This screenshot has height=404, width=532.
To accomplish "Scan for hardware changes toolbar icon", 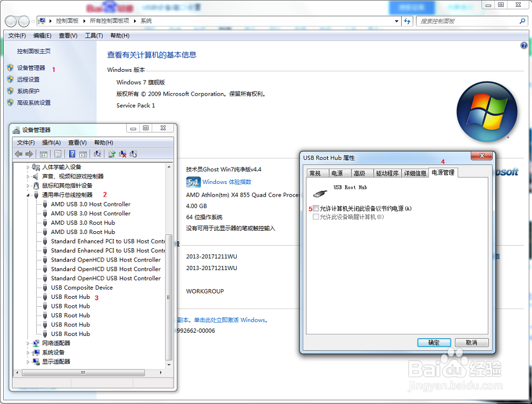I will click(97, 154).
